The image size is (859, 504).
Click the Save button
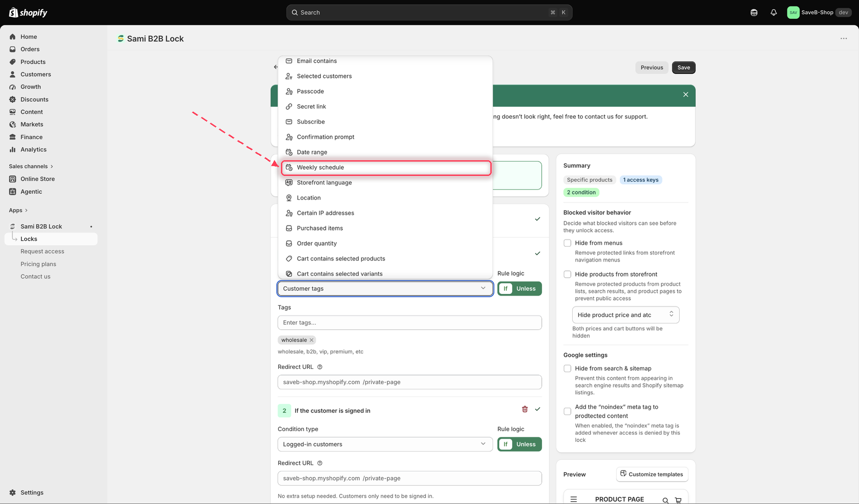click(684, 68)
